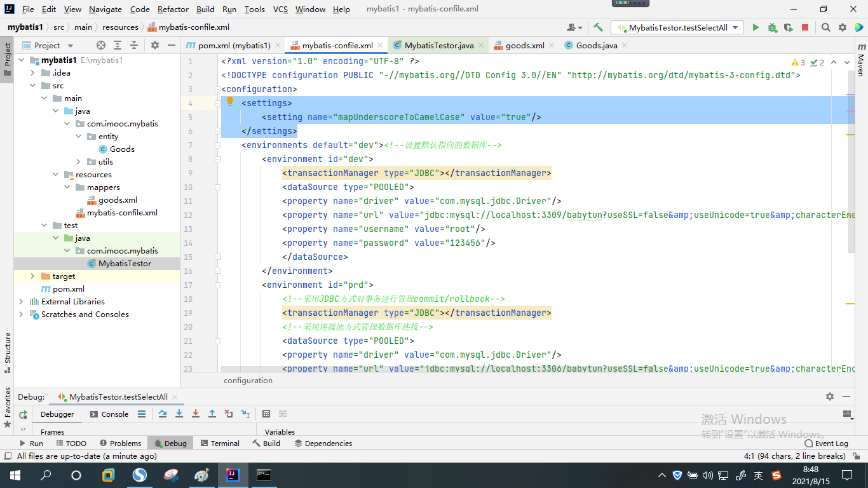
Task: Open run configuration MybatisTestor.testSelectAll dropdown
Action: pyautogui.click(x=677, y=27)
